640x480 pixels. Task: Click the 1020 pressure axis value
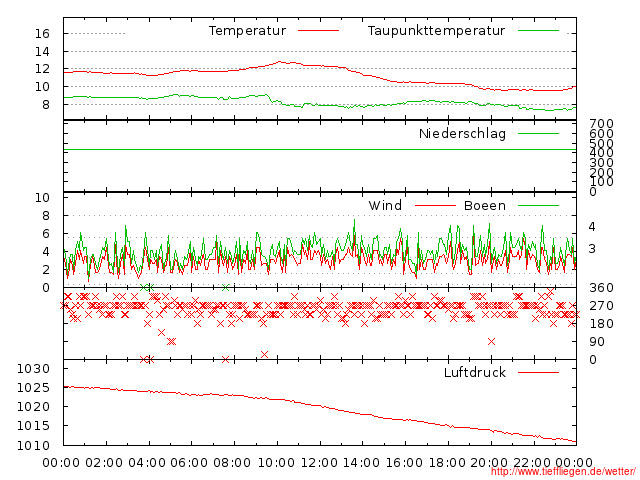coord(33,407)
